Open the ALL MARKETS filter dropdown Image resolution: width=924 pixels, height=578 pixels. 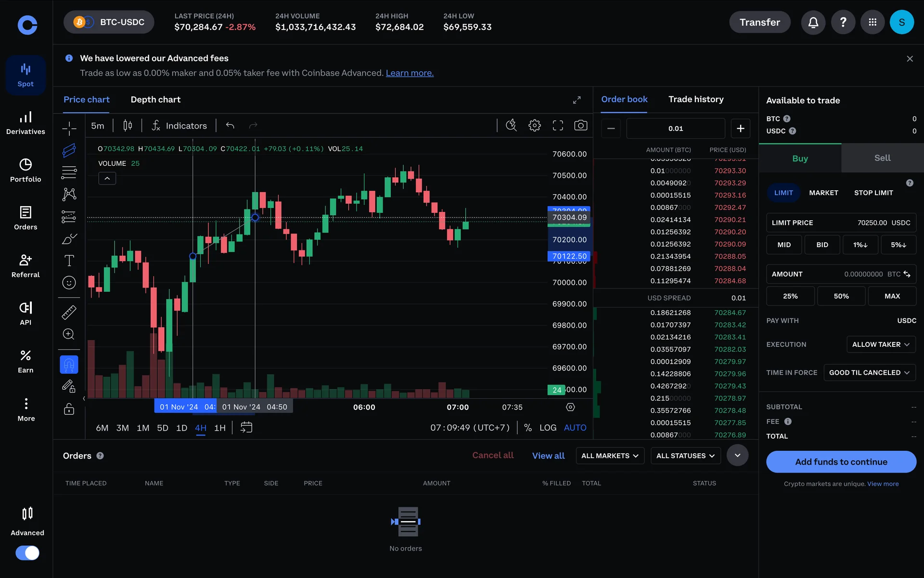point(609,456)
